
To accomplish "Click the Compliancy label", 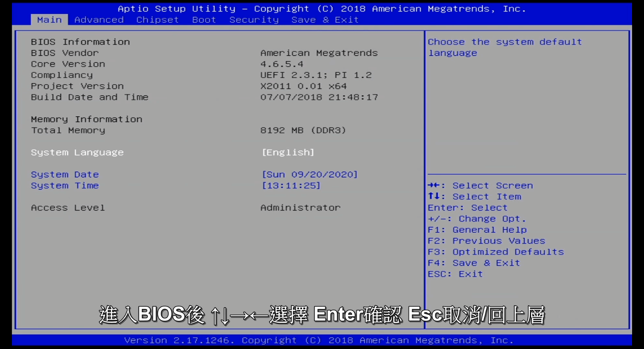I will click(x=62, y=75).
